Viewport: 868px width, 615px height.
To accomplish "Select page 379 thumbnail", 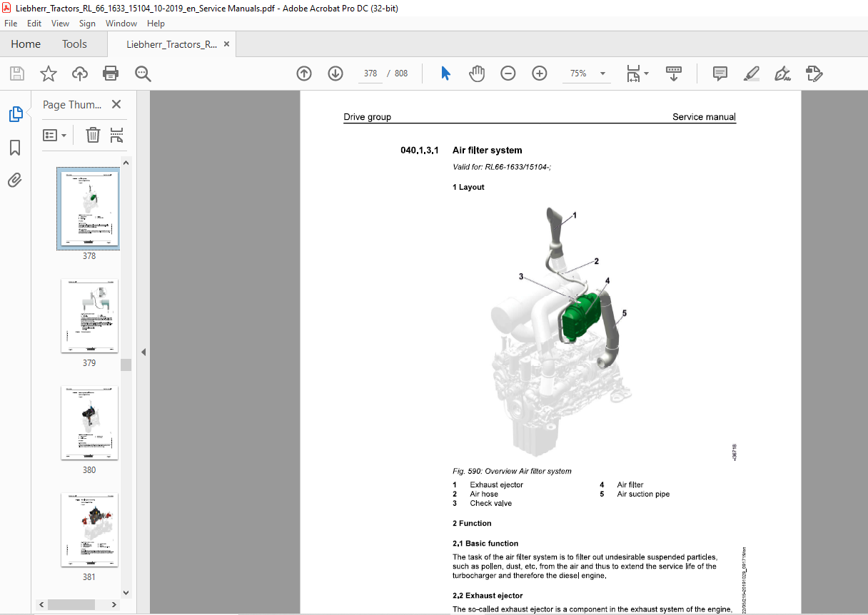I will point(89,315).
